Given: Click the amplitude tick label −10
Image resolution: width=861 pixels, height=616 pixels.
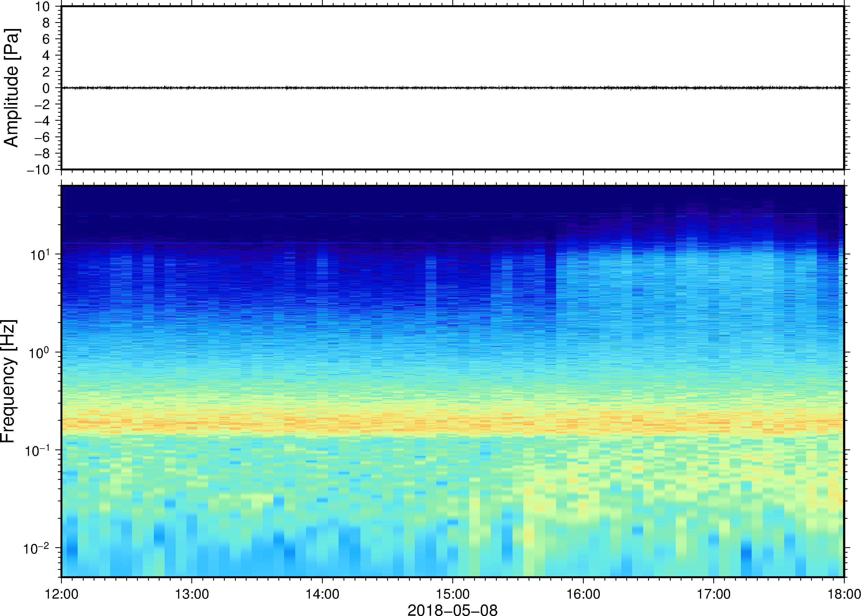Looking at the screenshot, I should 38,170.
